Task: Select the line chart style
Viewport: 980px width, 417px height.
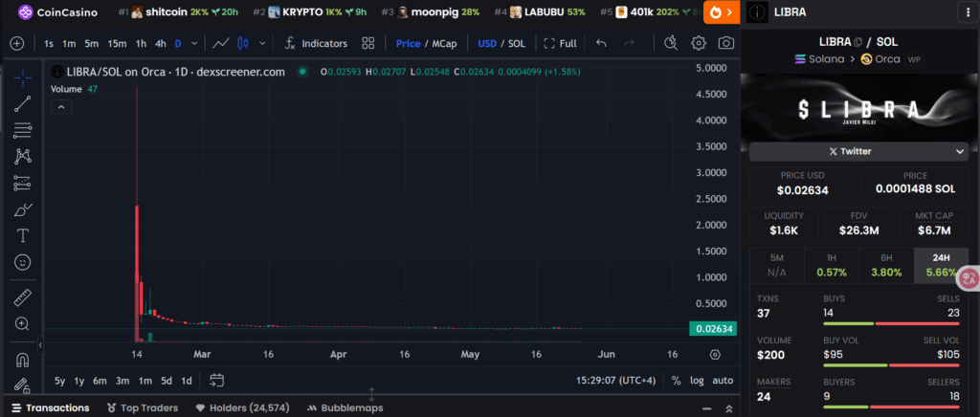Action: 221,44
